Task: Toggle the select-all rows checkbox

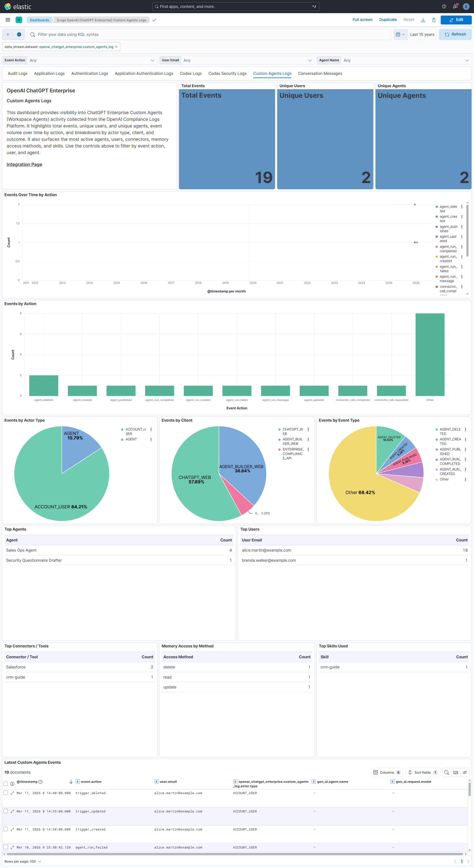Action: point(5,784)
